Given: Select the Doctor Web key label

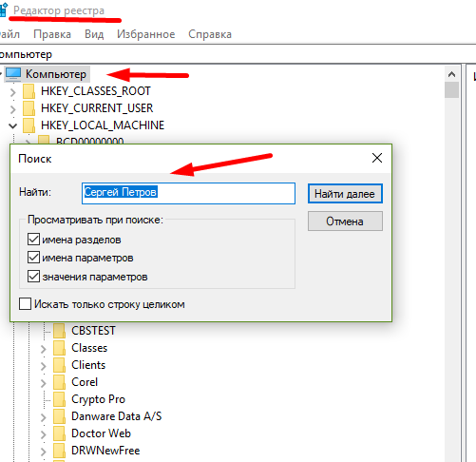Looking at the screenshot, I should [x=101, y=433].
